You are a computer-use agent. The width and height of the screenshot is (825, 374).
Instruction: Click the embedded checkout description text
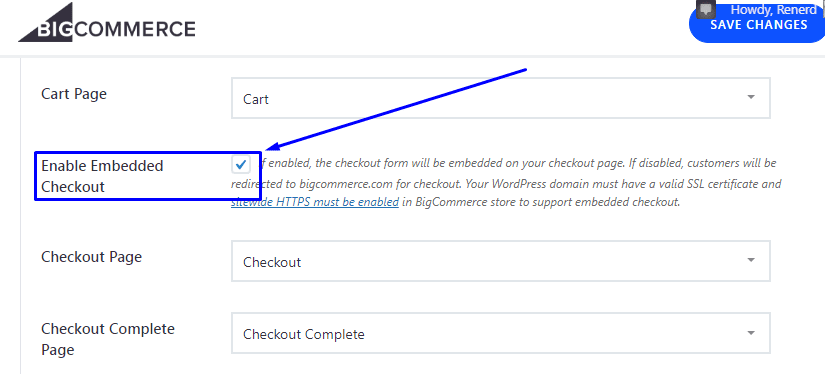pyautogui.click(x=506, y=183)
